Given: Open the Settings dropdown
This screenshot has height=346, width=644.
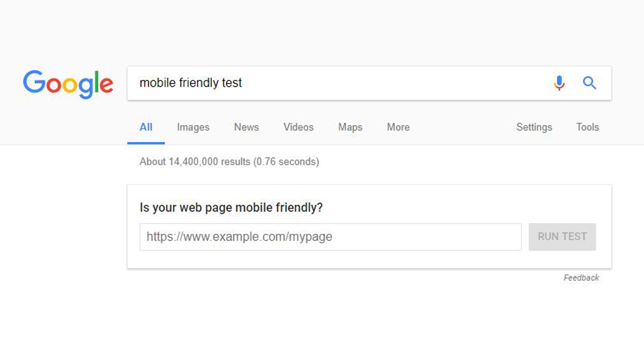Looking at the screenshot, I should 534,127.
